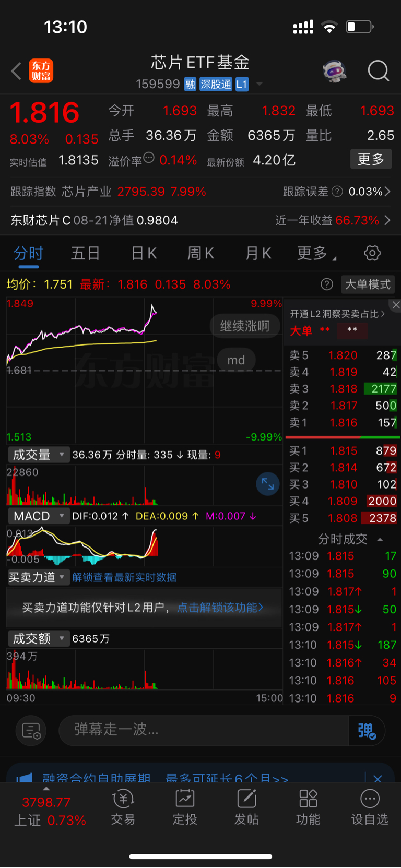The height and width of the screenshot is (868, 401).
Task: Select 买1 price 1.815 row
Action: 343,451
